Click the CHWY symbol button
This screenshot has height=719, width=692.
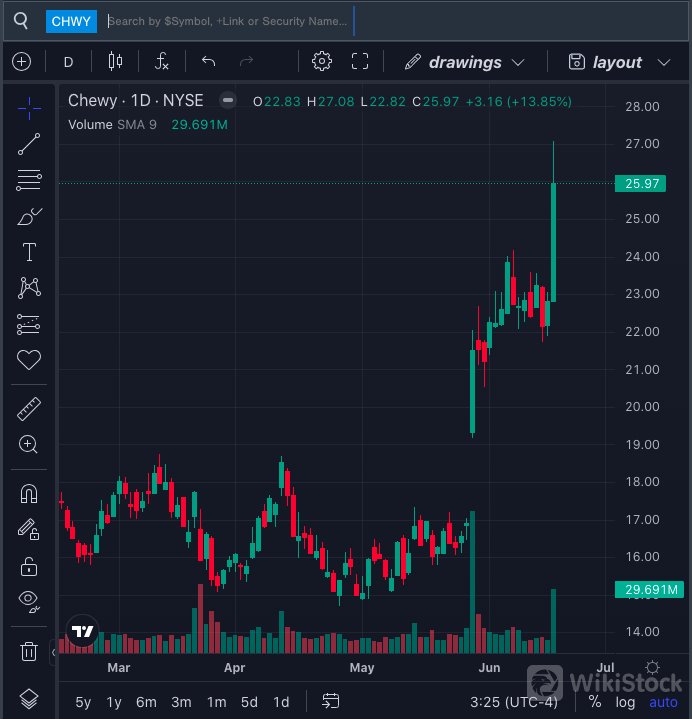point(71,21)
